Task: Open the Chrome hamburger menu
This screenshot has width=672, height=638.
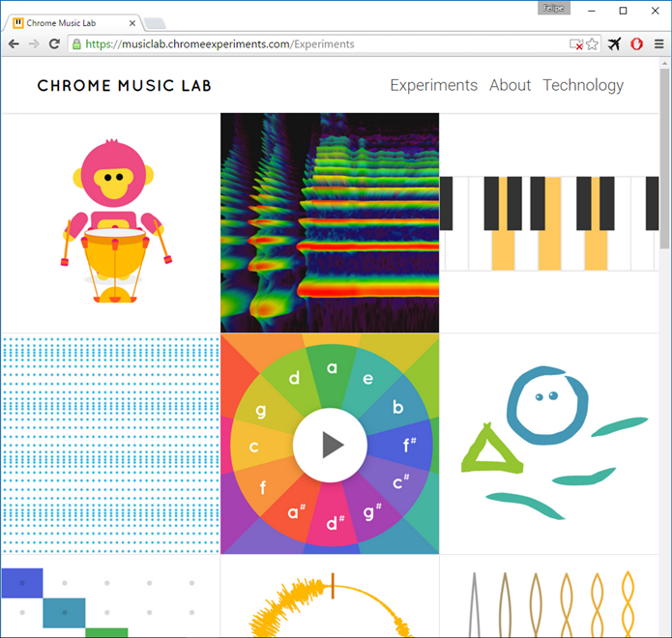Action: [x=659, y=43]
